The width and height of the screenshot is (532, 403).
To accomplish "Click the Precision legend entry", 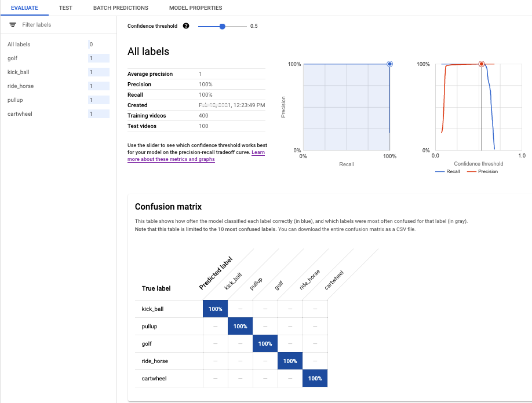I will 483,171.
